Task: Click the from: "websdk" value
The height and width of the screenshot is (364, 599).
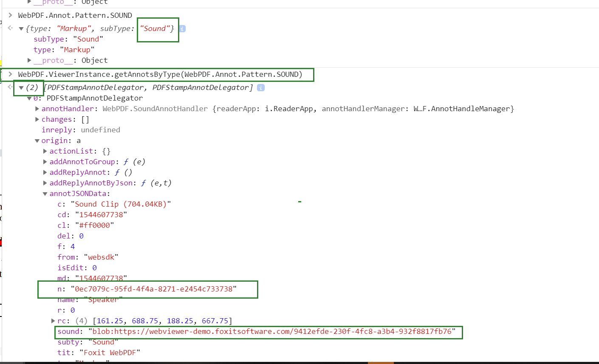Action: [x=101, y=257]
